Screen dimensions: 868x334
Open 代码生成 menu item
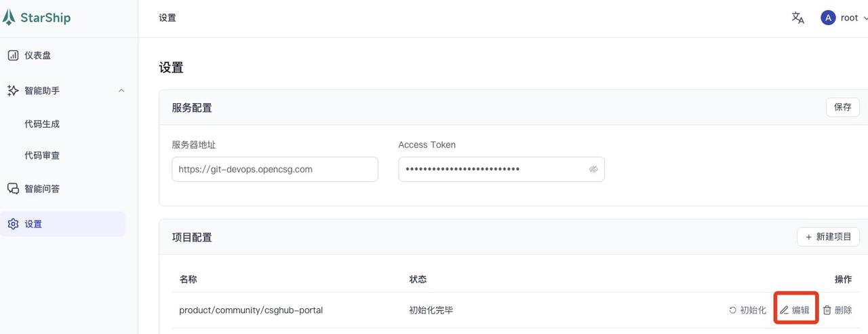point(42,124)
